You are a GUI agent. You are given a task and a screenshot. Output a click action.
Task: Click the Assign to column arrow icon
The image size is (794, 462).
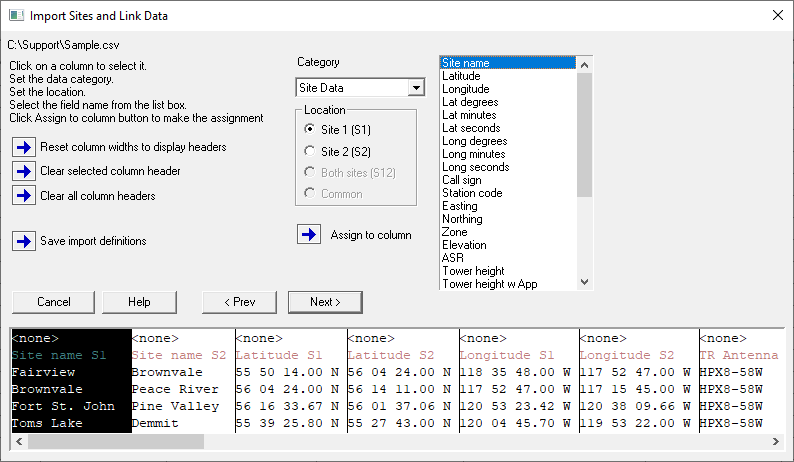point(309,235)
